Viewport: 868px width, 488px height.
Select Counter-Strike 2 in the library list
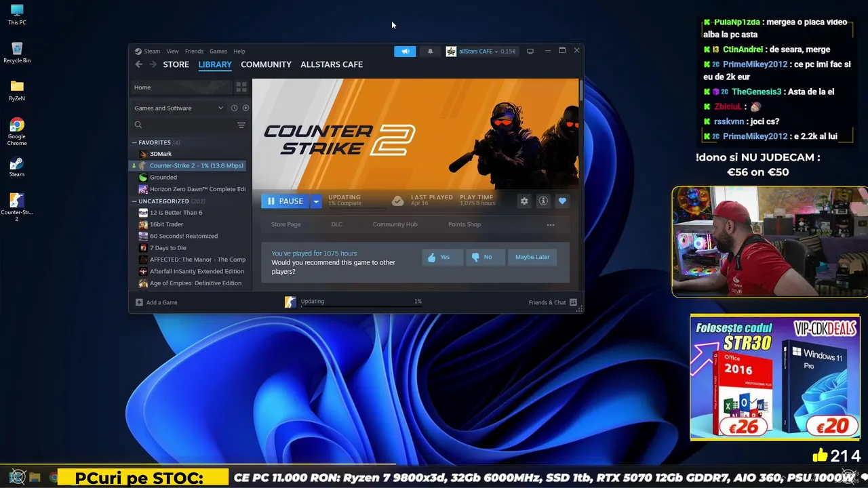tap(189, 165)
